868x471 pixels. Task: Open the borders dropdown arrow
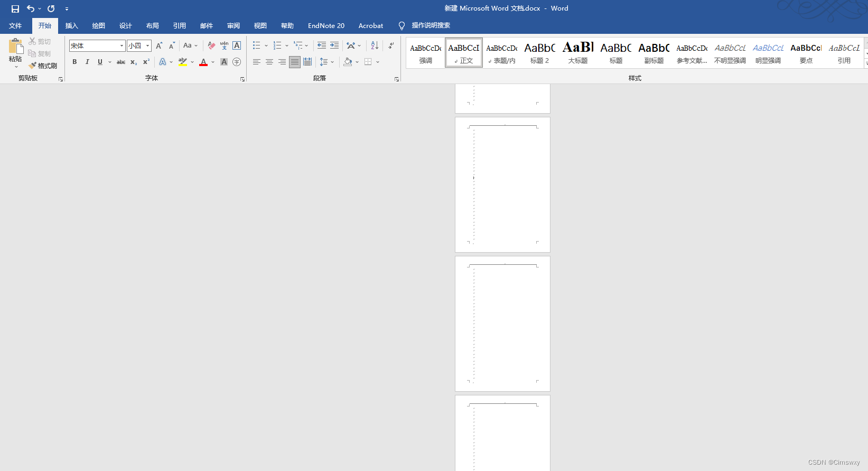point(378,62)
